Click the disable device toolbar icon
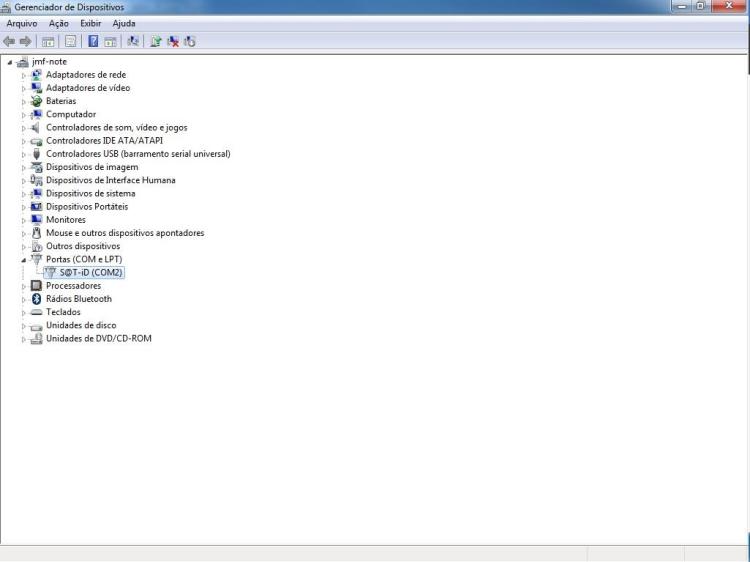 [189, 42]
